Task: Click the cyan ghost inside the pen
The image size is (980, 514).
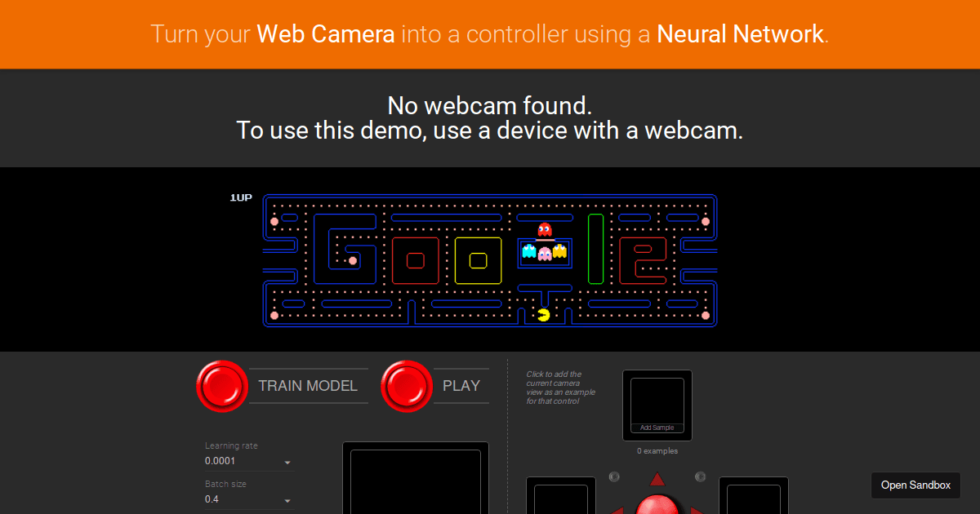Action: point(529,251)
